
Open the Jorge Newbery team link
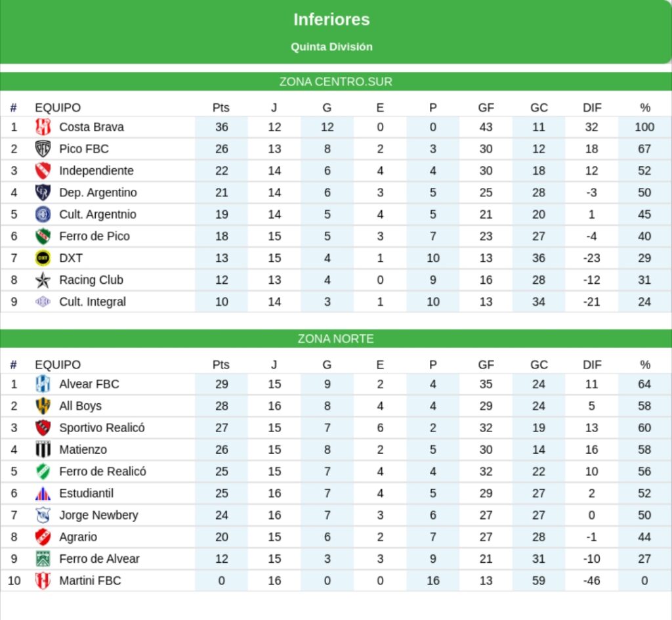click(x=98, y=515)
